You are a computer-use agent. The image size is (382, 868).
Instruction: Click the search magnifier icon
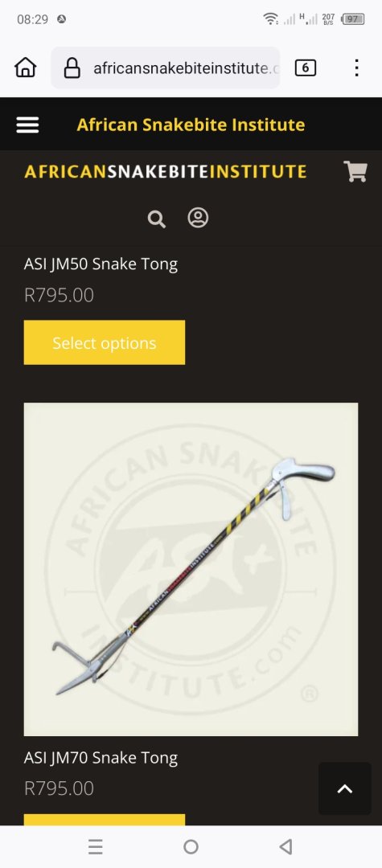[157, 219]
